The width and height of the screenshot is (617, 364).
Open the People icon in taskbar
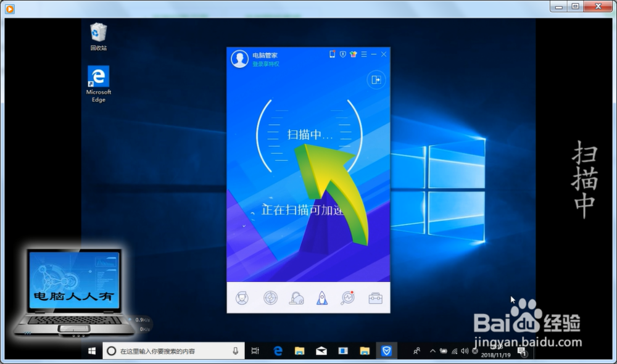pos(416,350)
